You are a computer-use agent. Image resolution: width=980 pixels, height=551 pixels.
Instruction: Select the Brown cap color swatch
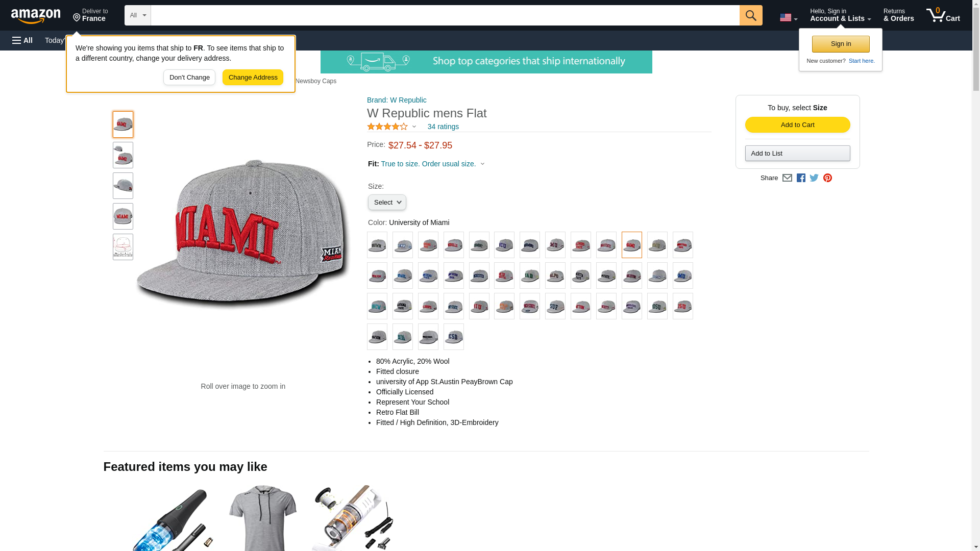pyautogui.click(x=377, y=245)
